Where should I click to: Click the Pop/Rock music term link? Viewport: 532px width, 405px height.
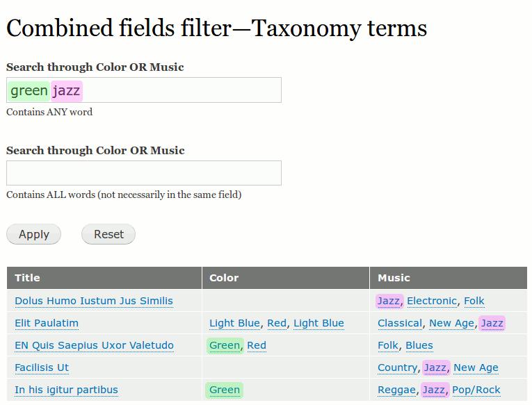[476, 390]
